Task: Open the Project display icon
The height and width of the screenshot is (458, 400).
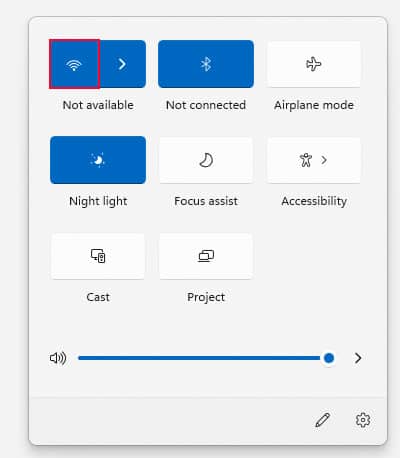Action: pyautogui.click(x=206, y=256)
